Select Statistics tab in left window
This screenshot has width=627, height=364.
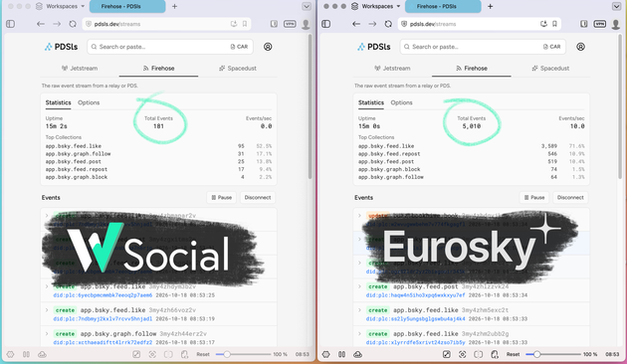coord(58,102)
